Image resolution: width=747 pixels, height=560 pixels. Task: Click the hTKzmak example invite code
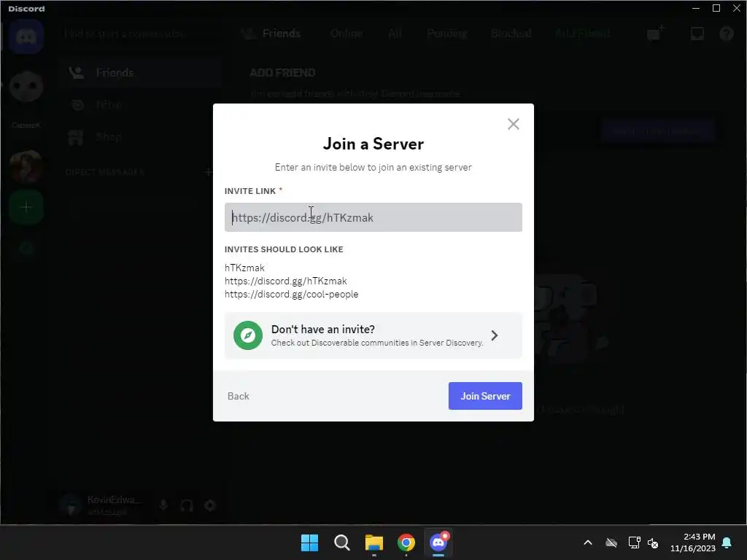coord(244,268)
